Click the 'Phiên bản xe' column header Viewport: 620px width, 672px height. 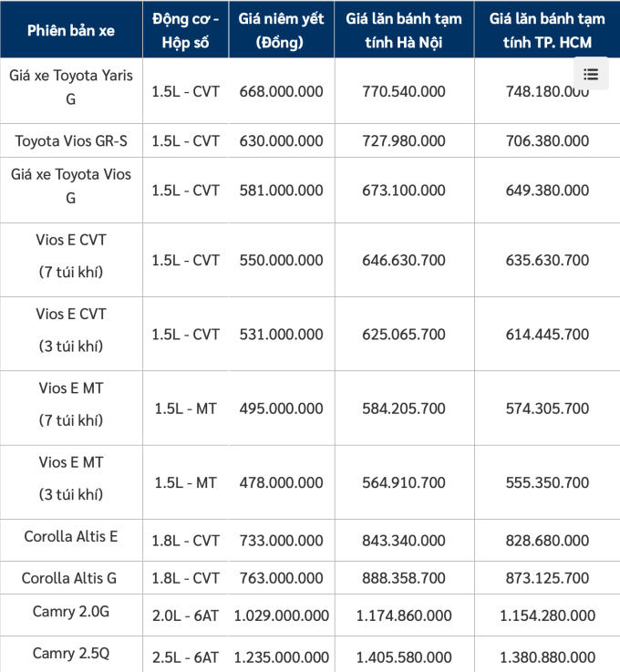tap(71, 30)
